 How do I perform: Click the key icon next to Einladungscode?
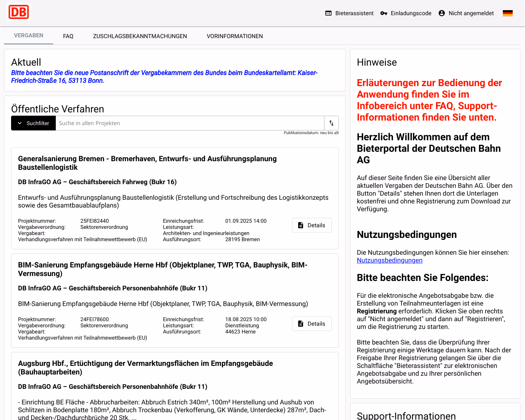(x=383, y=13)
